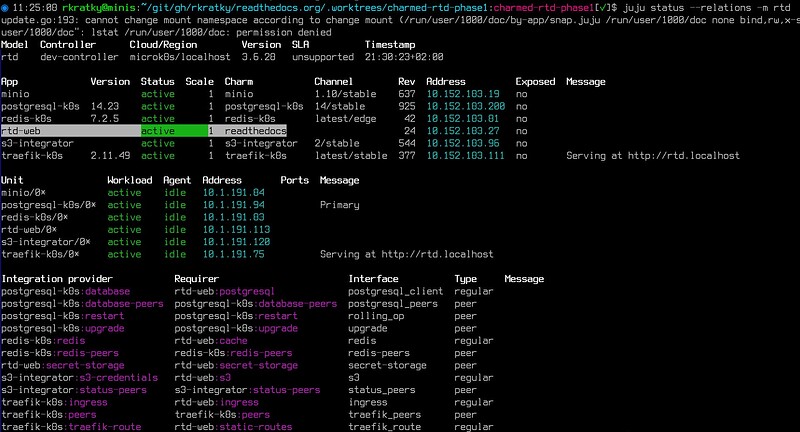Screen dimensions: 800x432
Task: Click the latest/edge channel value
Action: point(345,118)
